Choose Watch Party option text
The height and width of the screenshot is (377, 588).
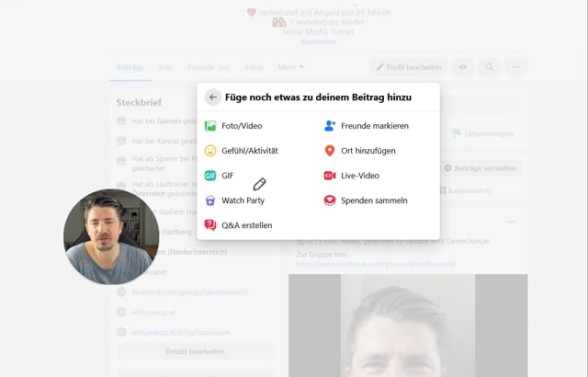point(243,200)
